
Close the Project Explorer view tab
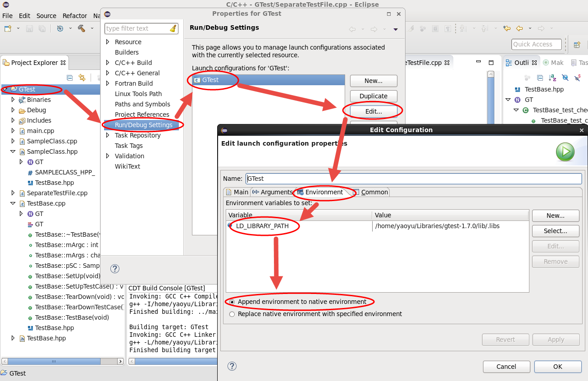click(x=63, y=63)
